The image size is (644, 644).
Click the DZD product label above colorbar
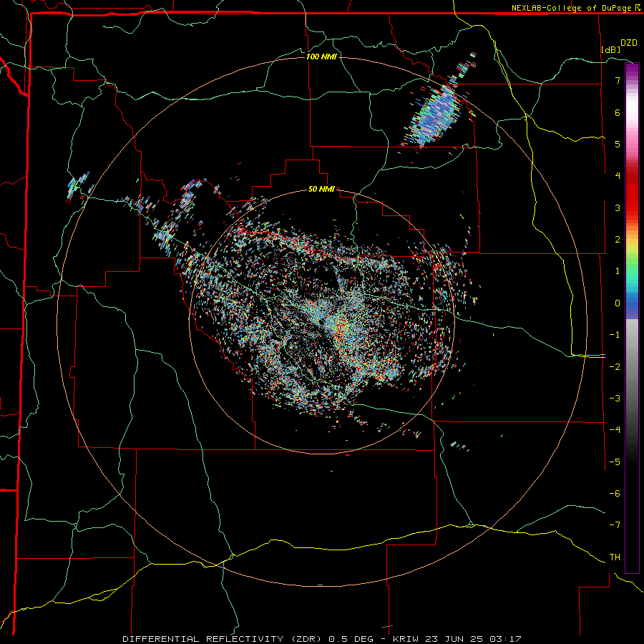tap(629, 43)
